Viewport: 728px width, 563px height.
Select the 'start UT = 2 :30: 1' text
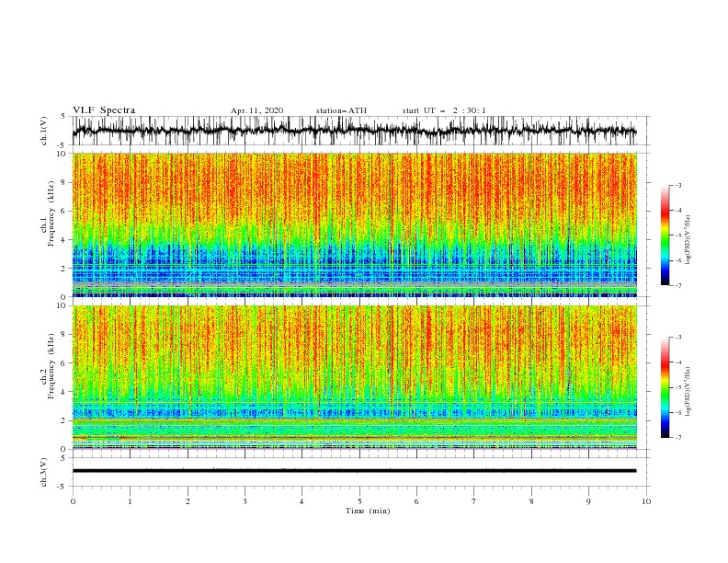pyautogui.click(x=444, y=110)
